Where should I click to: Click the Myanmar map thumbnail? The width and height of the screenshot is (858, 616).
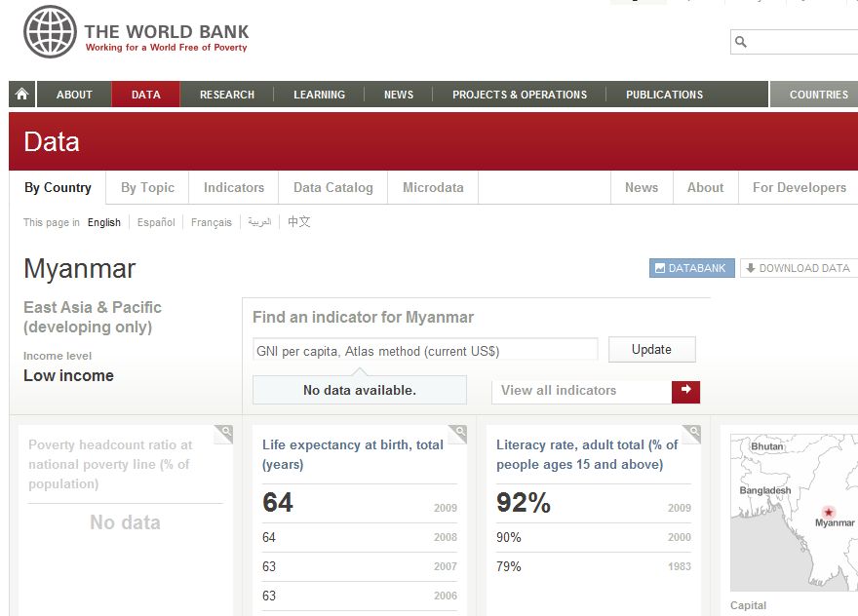(x=794, y=512)
